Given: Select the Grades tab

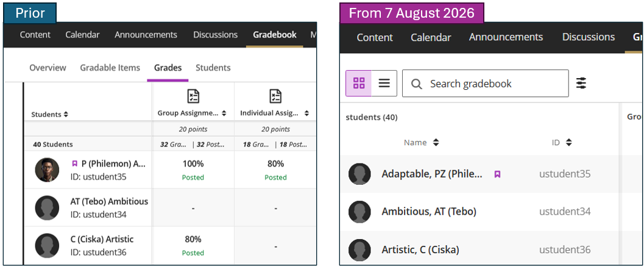Looking at the screenshot, I should 168,68.
